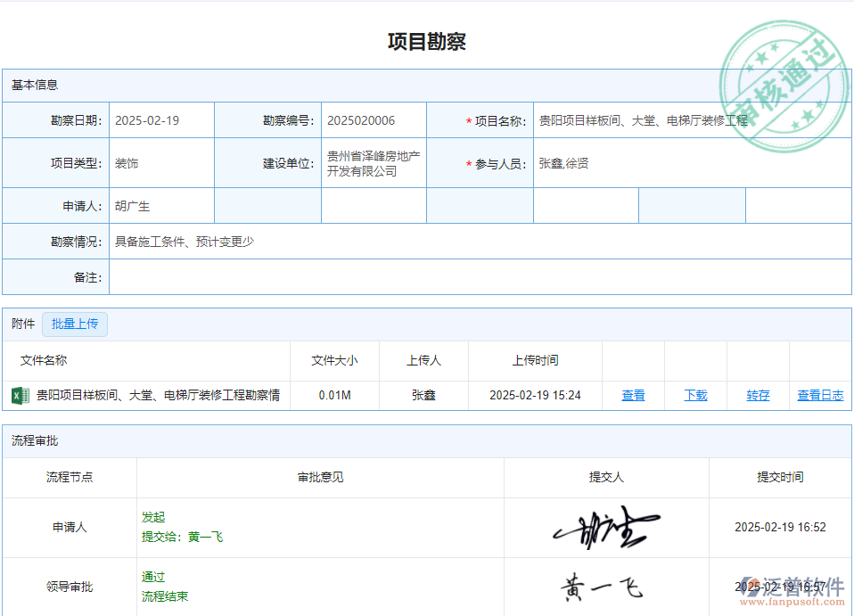Click the 转存 transfer link
The image size is (854, 616).
[757, 395]
